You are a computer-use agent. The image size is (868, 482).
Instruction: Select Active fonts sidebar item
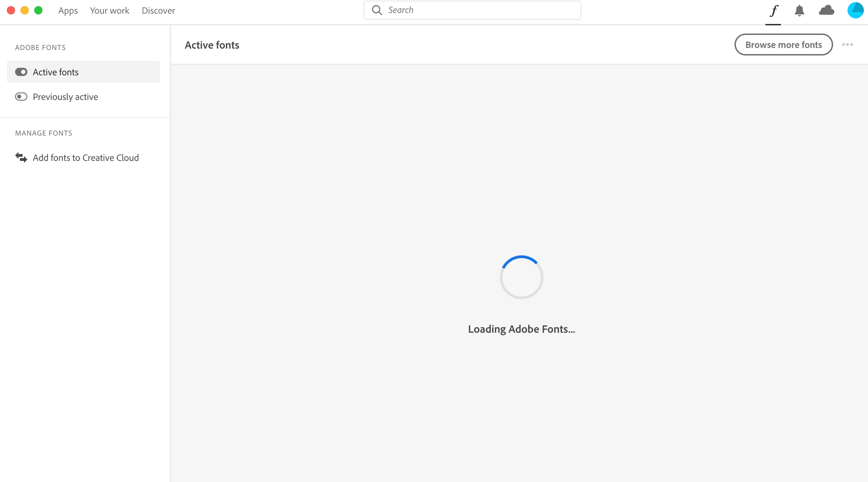point(56,72)
